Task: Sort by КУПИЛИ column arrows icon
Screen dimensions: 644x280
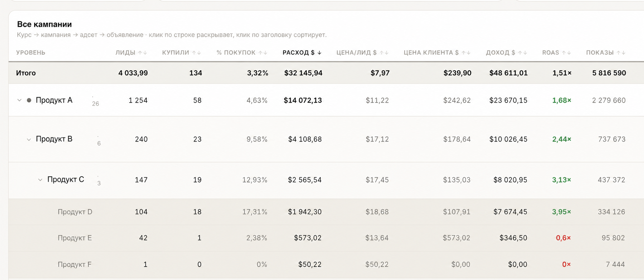Action: [x=197, y=53]
